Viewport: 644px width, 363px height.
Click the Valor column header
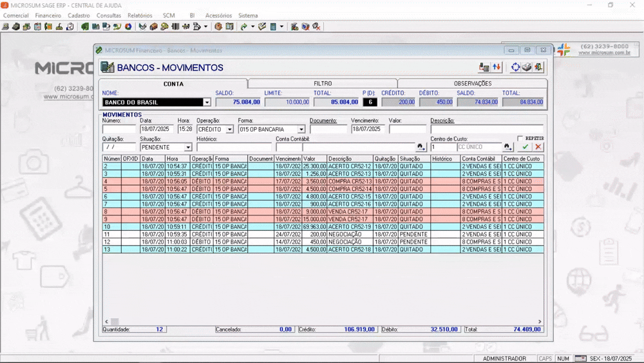point(315,159)
